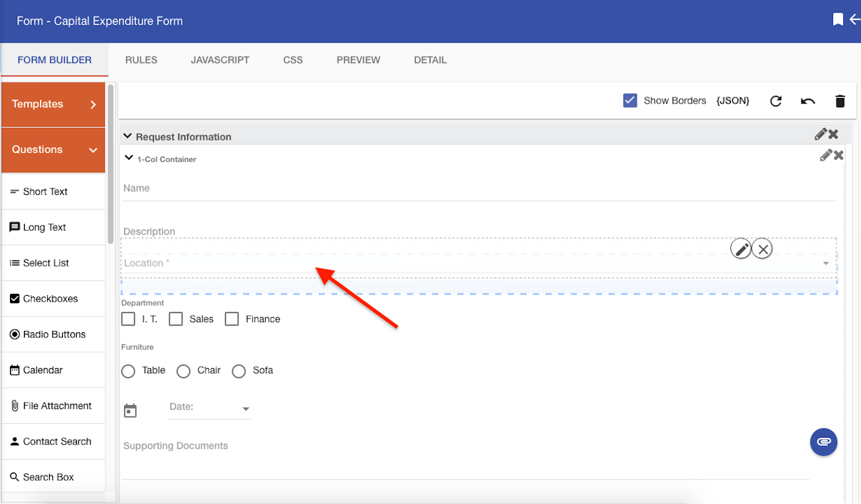Toggle the Show Borders checkbox
The width and height of the screenshot is (861, 504).
point(630,101)
